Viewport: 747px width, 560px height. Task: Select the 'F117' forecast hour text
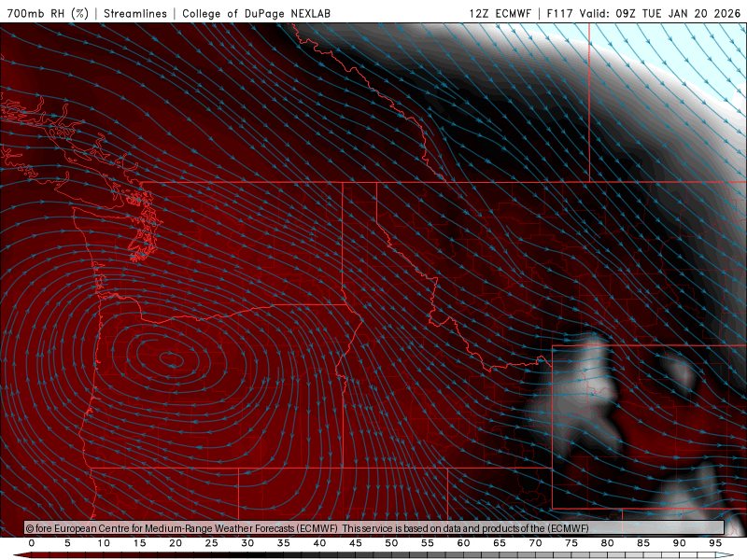[559, 13]
